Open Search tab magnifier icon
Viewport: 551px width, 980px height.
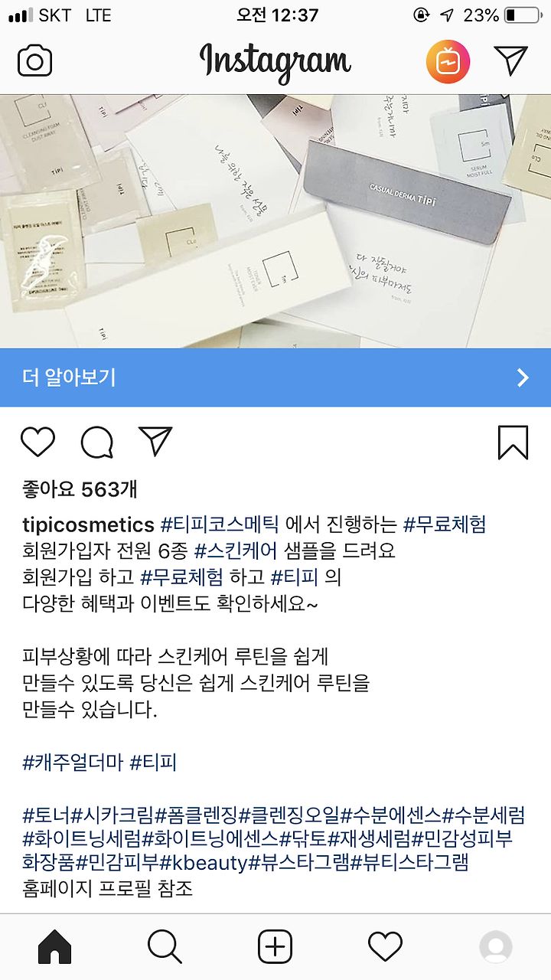pyautogui.click(x=165, y=947)
